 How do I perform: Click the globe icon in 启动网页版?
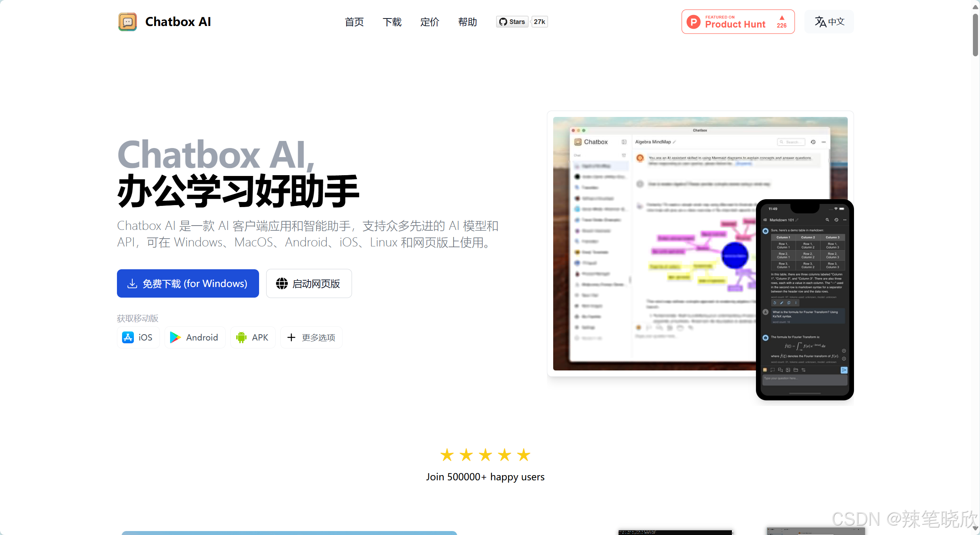coord(282,283)
